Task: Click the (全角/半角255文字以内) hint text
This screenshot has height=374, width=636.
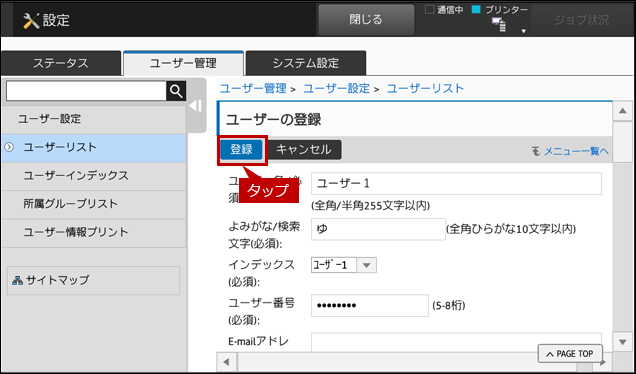Action: point(371,206)
